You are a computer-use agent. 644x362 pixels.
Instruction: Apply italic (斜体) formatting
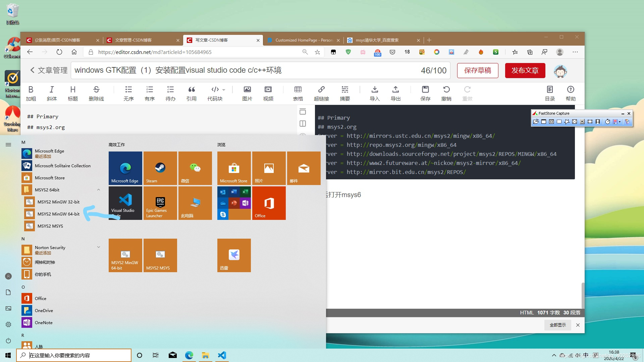[52, 93]
